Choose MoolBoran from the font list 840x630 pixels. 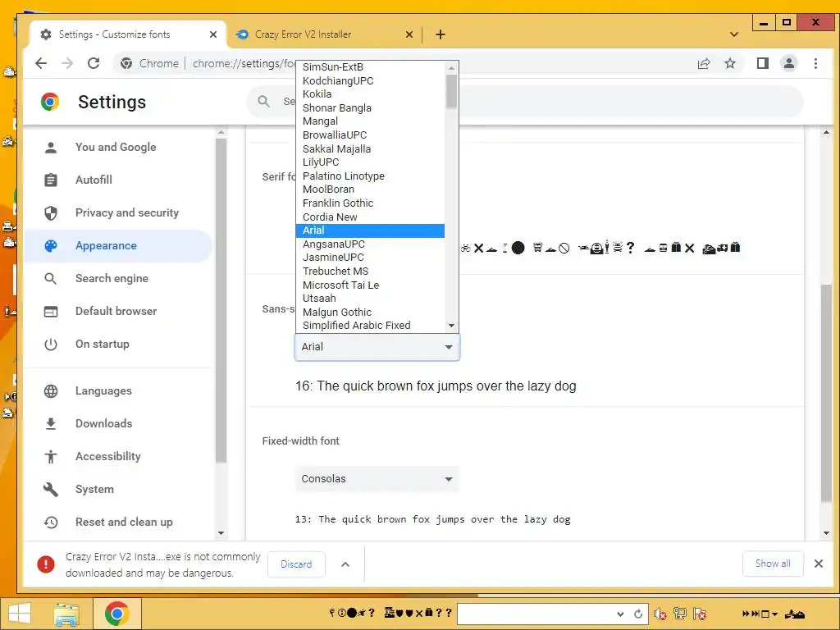pyautogui.click(x=370, y=189)
